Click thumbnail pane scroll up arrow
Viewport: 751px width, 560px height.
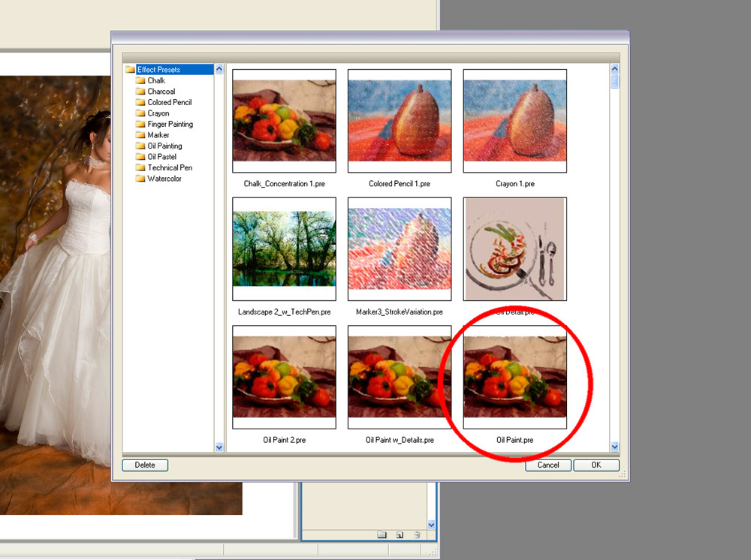(x=614, y=69)
